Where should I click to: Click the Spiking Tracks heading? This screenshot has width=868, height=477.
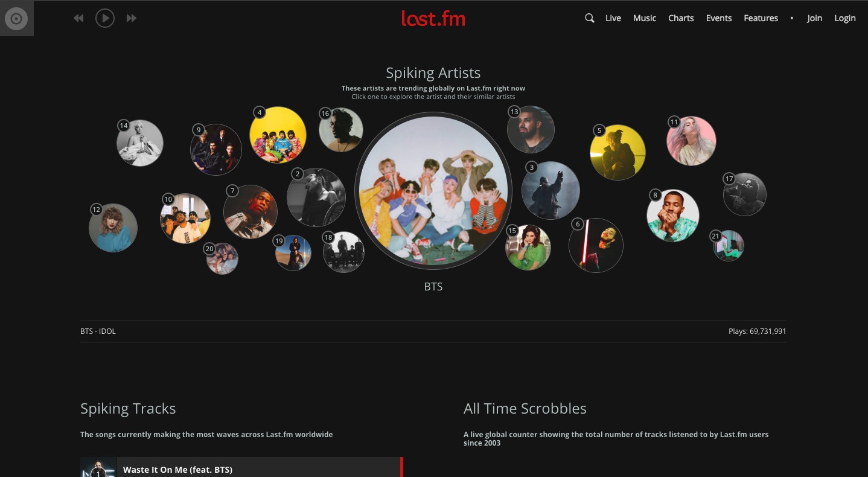[128, 409]
